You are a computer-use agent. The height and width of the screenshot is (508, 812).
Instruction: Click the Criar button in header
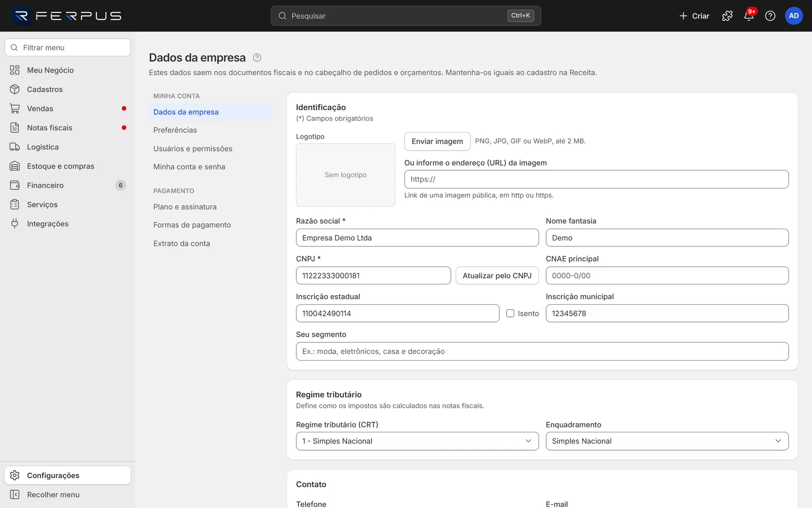(694, 16)
